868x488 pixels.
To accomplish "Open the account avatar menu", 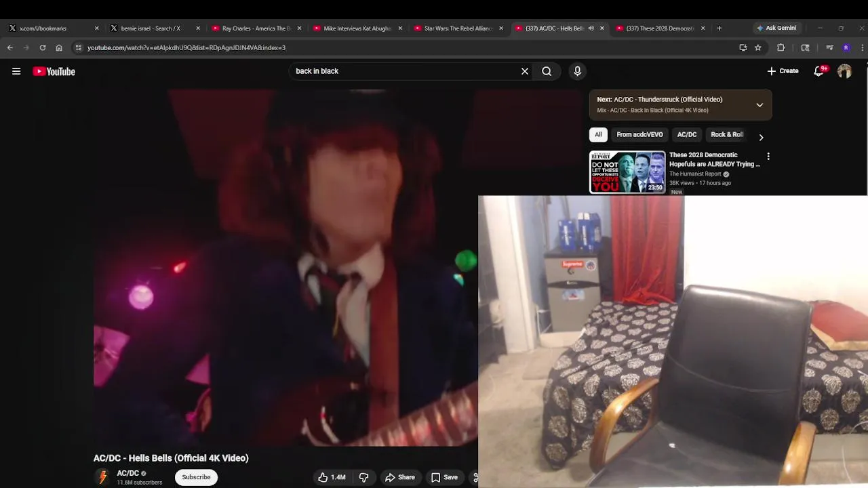I will [844, 71].
